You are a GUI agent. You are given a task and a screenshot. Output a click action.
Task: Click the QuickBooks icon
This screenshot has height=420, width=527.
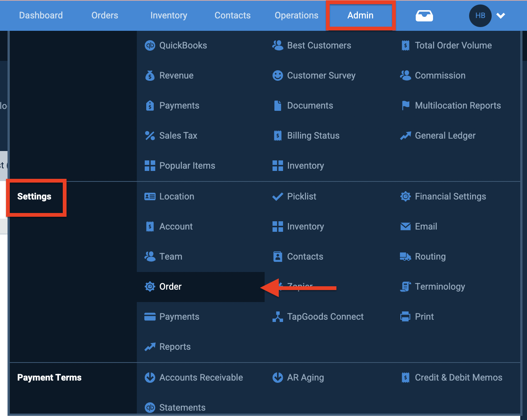coord(150,45)
